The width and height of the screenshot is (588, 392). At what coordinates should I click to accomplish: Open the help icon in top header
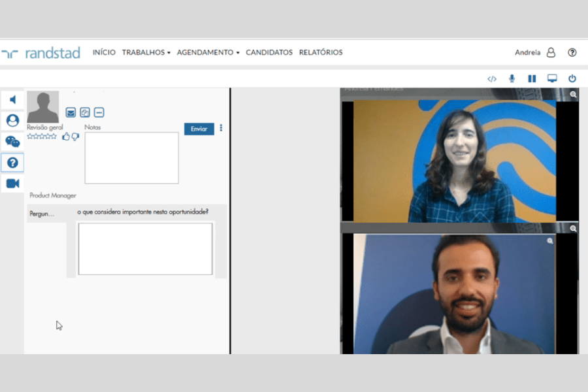pyautogui.click(x=572, y=53)
